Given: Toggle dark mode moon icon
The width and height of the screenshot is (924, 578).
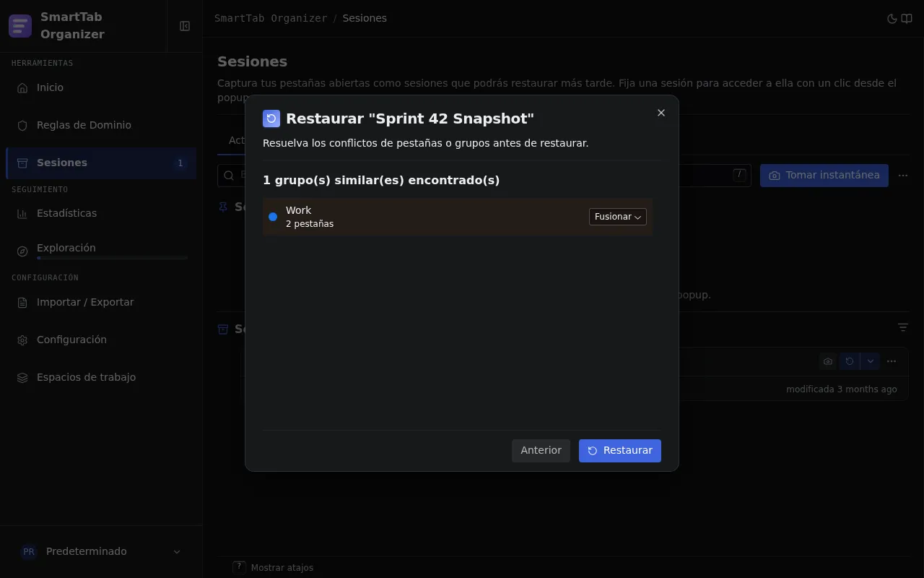Looking at the screenshot, I should pyautogui.click(x=892, y=19).
